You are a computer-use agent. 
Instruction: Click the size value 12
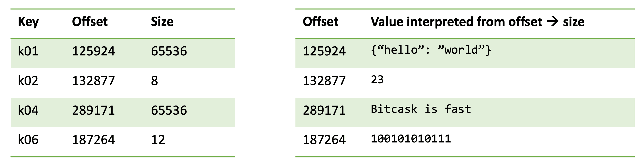158,140
